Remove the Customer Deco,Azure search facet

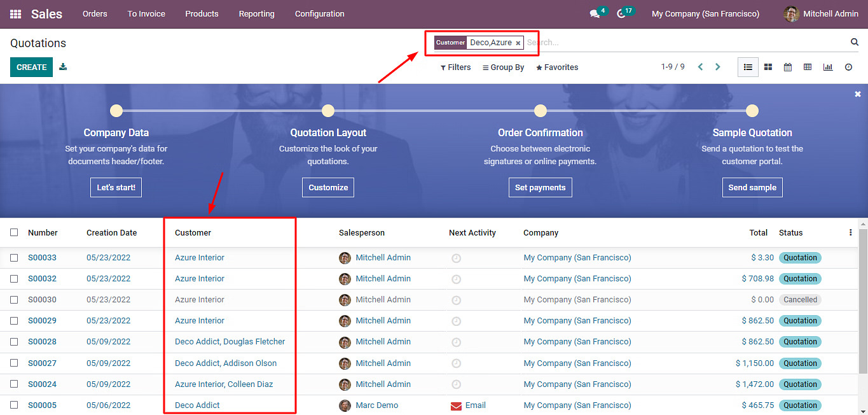click(x=518, y=43)
